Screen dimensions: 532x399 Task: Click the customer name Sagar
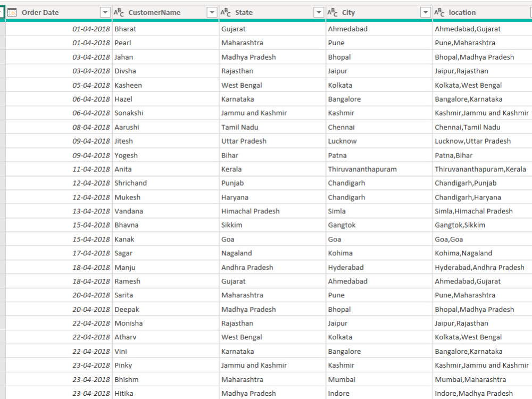[123, 253]
